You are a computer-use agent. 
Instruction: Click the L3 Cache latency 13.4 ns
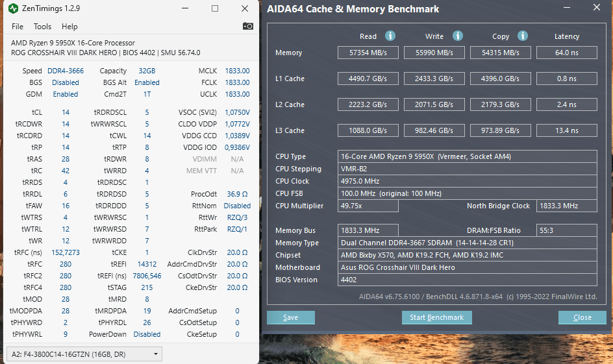(567, 130)
